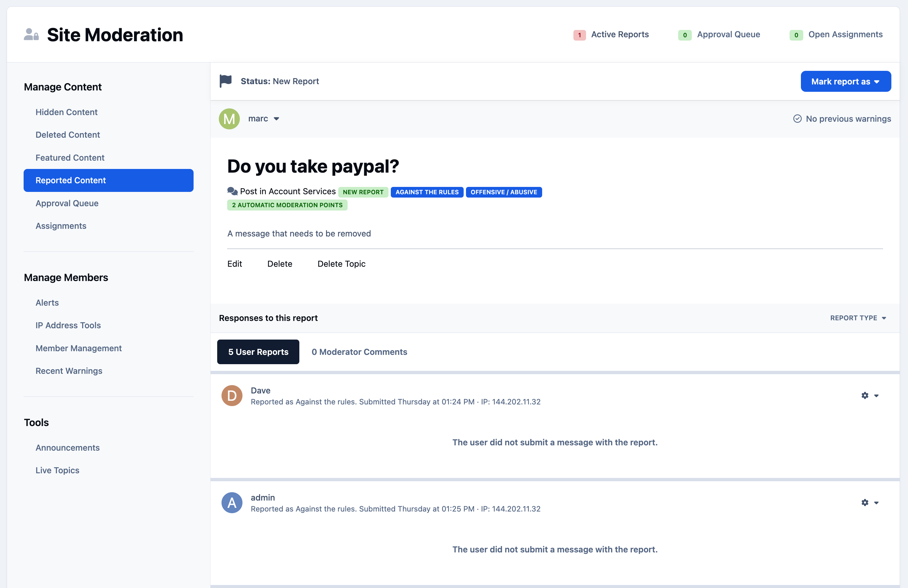Click the No previous warnings text
This screenshot has height=588, width=908.
coord(848,119)
